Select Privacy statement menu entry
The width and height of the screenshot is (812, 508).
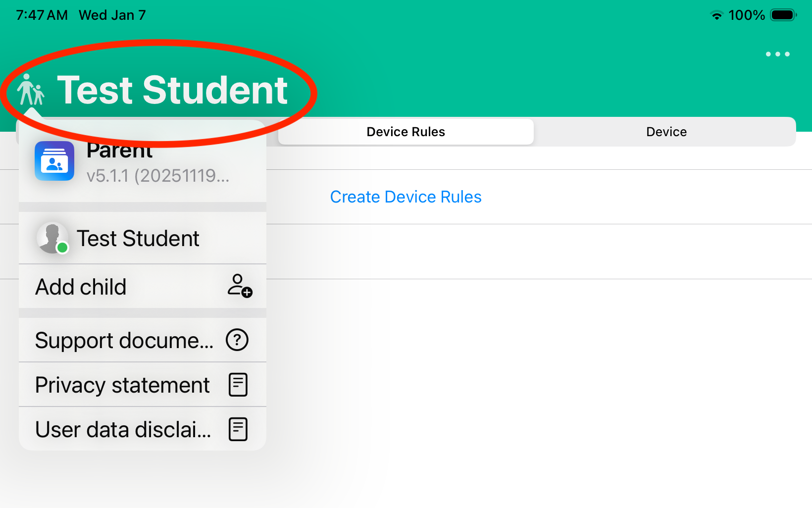pyautogui.click(x=122, y=385)
